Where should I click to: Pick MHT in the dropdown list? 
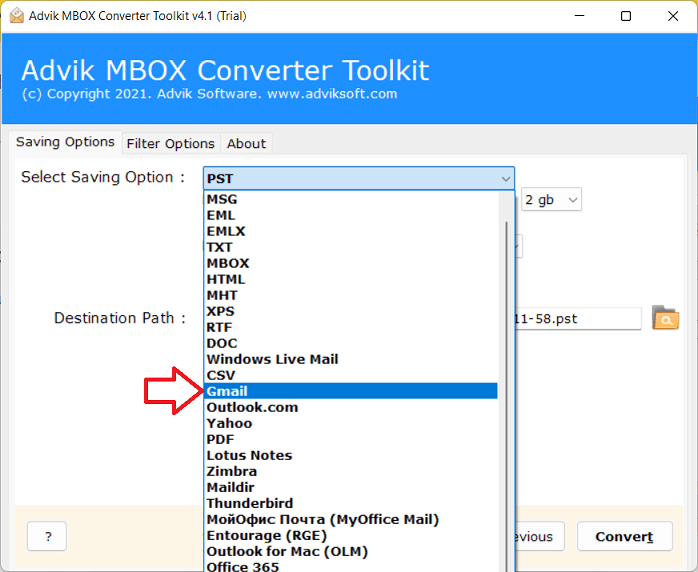(351, 295)
